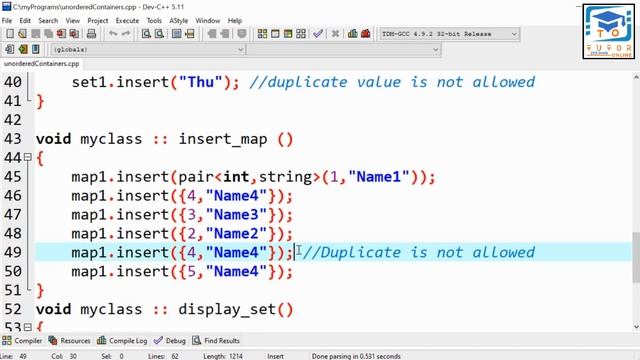Open the Help menu
Viewport: 640px width, 360px height.
[x=235, y=20]
